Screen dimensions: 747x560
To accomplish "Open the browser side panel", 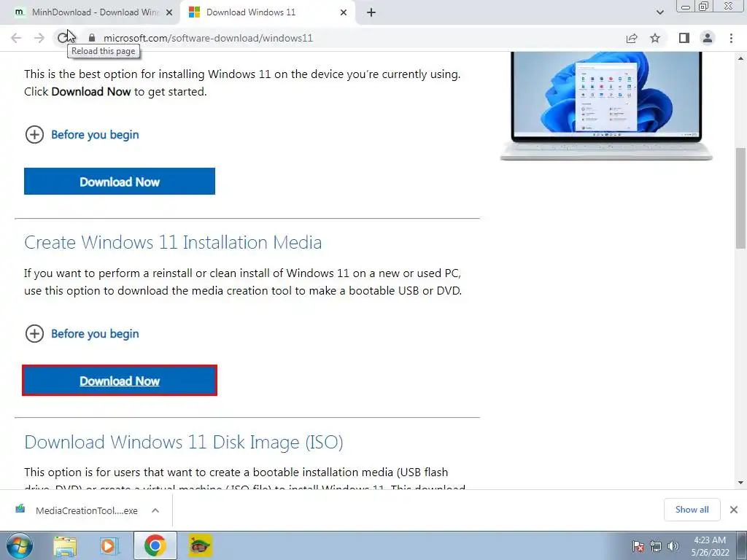I will 684,38.
